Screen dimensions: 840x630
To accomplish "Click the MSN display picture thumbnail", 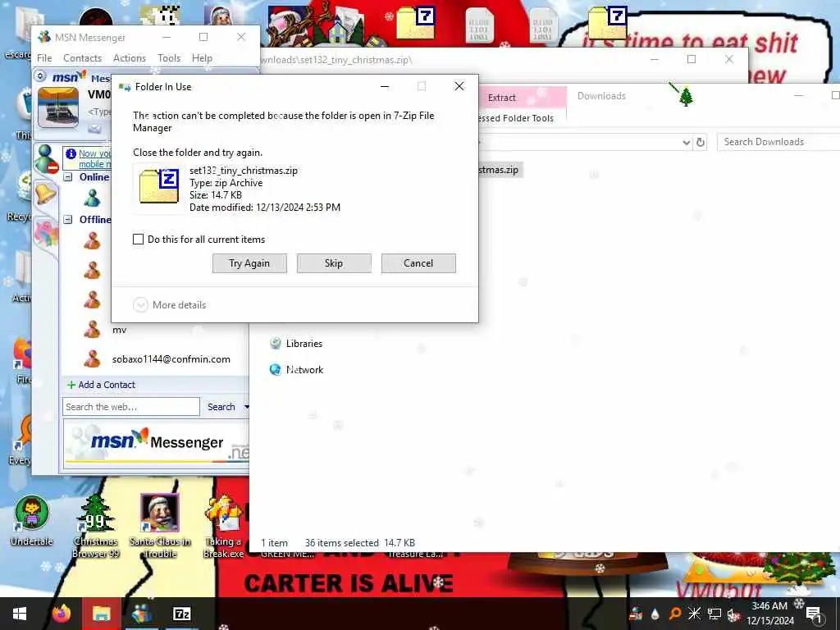I will [x=58, y=107].
